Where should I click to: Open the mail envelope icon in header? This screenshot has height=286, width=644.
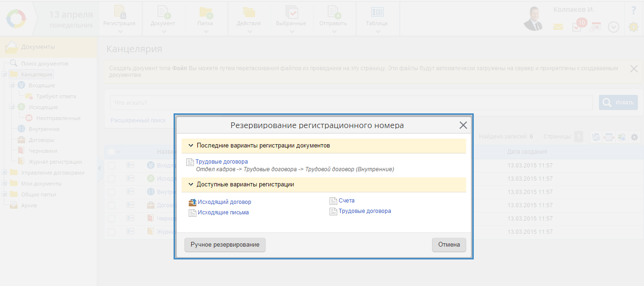pos(558,27)
